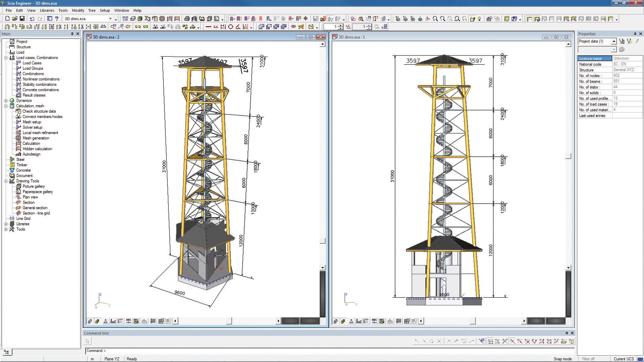Open the Project data dropdown in Properties
Viewport: 644px width, 362px height.
coord(614,41)
